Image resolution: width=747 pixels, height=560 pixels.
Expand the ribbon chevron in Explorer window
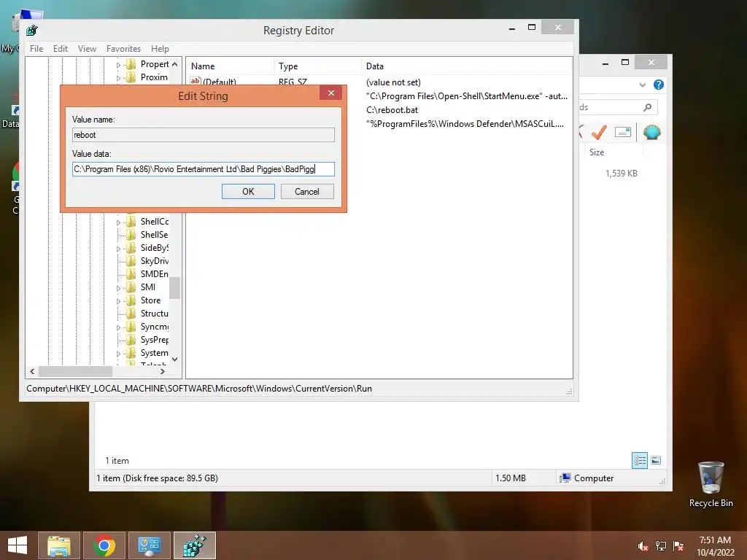point(642,85)
